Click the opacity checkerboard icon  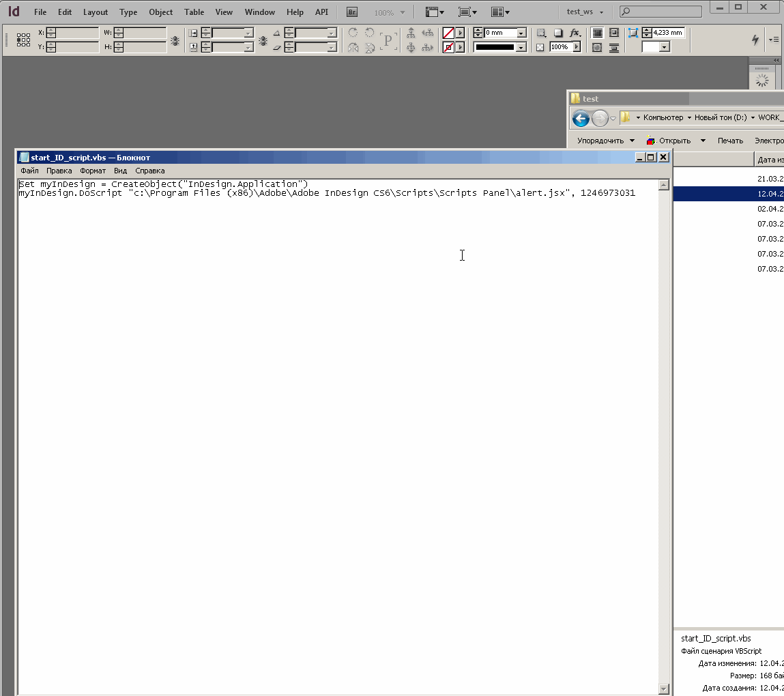point(540,48)
